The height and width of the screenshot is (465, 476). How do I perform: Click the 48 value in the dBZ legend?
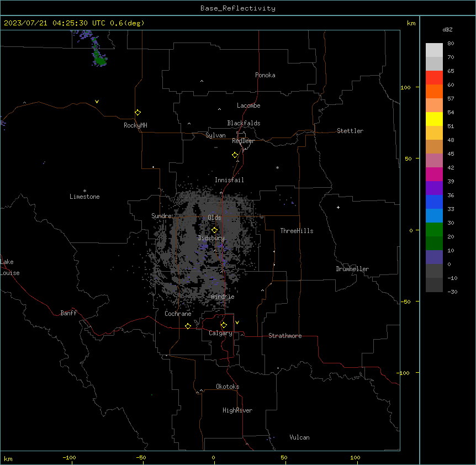tap(451, 140)
